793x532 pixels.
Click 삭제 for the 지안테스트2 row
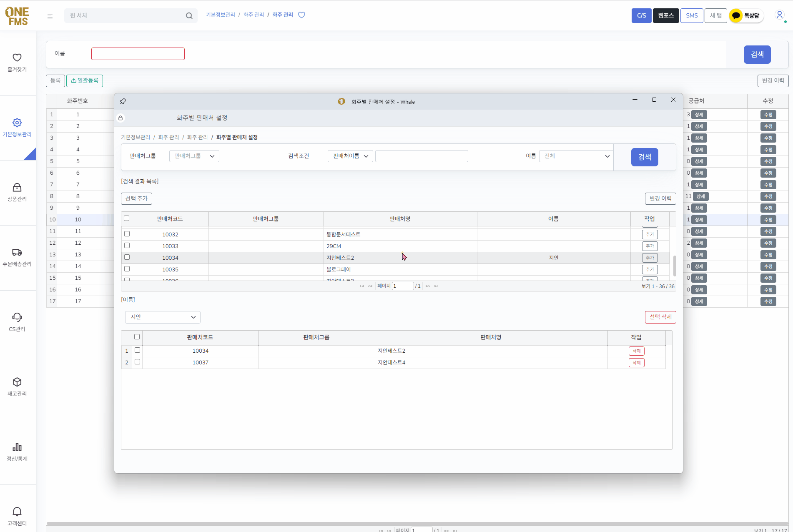click(637, 351)
